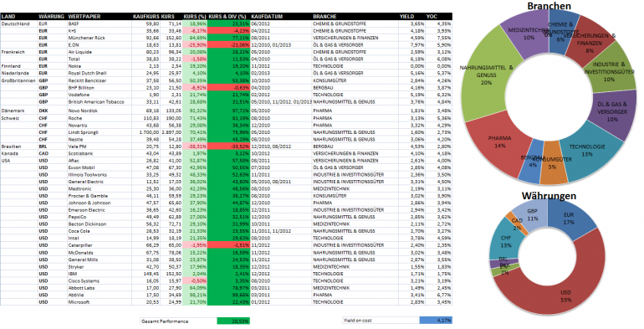Click the Branchen chart title
The width and height of the screenshot is (644, 329).
point(549,6)
